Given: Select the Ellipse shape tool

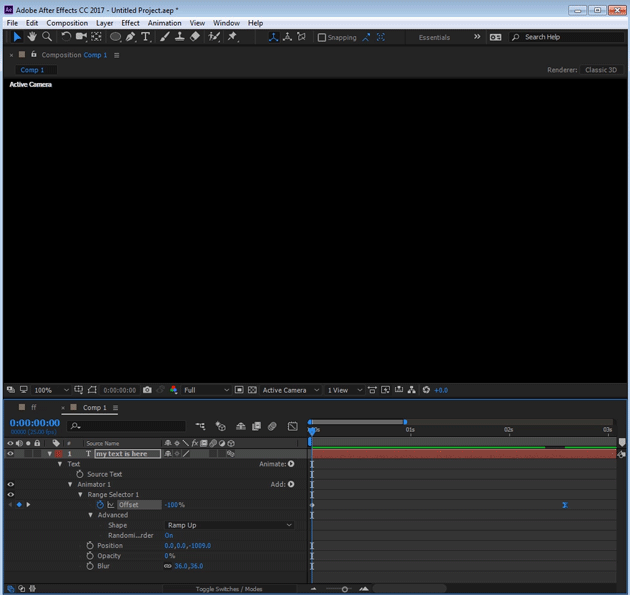Looking at the screenshot, I should point(115,37).
